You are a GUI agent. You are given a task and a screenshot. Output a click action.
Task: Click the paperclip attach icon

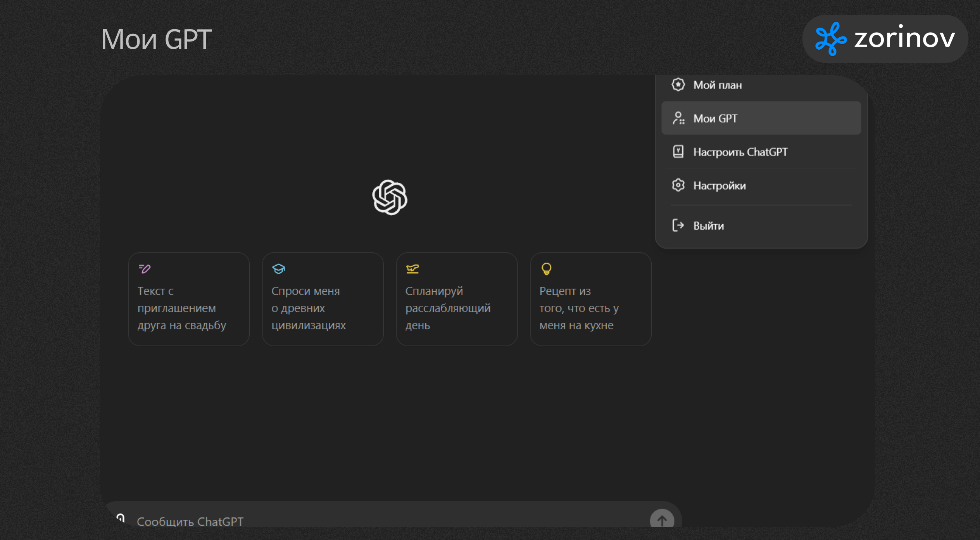pyautogui.click(x=121, y=518)
